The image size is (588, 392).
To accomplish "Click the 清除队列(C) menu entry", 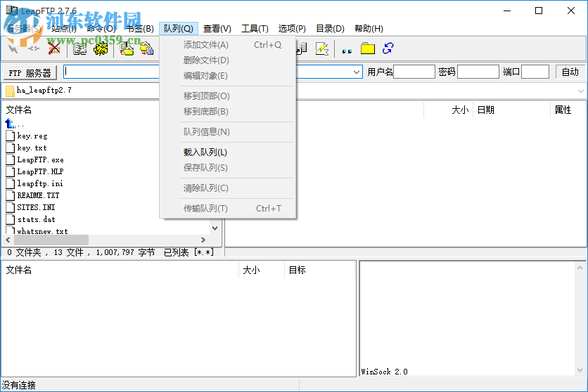I will (x=228, y=188).
